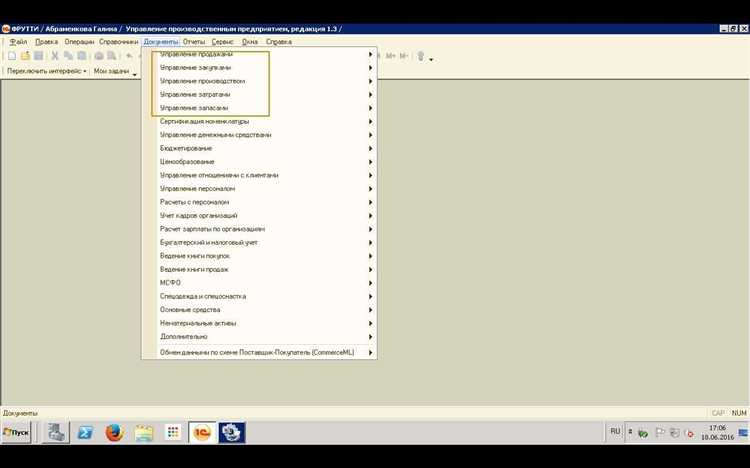The image size is (750, 468).
Task: Select Управление продажами menu entry
Action: click(259, 54)
